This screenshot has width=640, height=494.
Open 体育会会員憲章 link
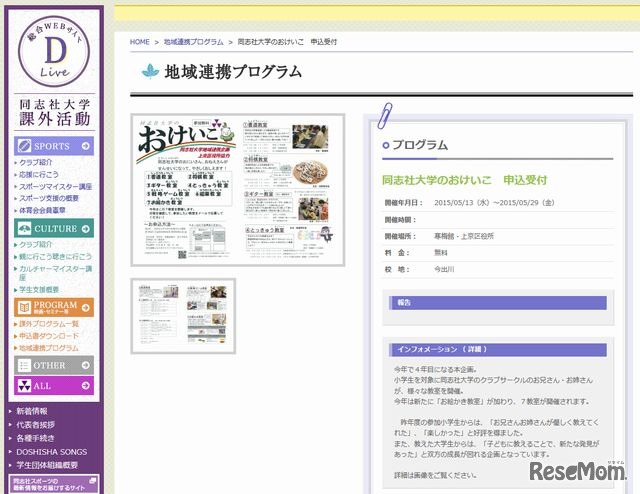point(42,210)
